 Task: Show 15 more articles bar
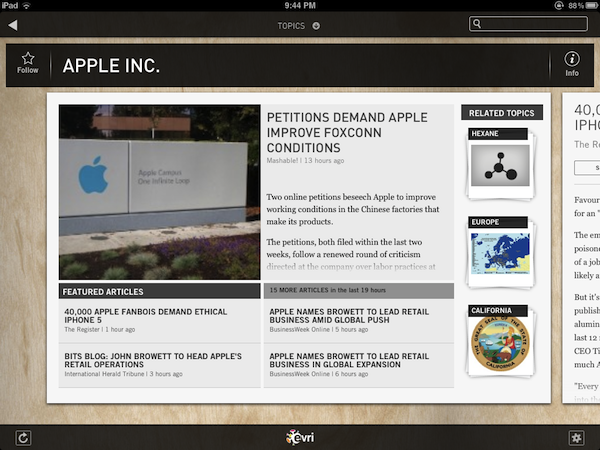point(359,290)
